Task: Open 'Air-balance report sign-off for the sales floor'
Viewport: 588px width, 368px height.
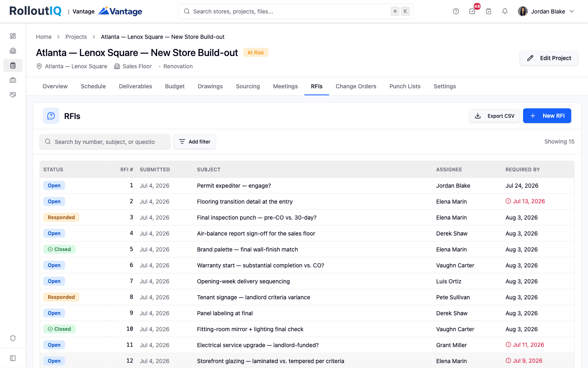Action: pyautogui.click(x=256, y=233)
